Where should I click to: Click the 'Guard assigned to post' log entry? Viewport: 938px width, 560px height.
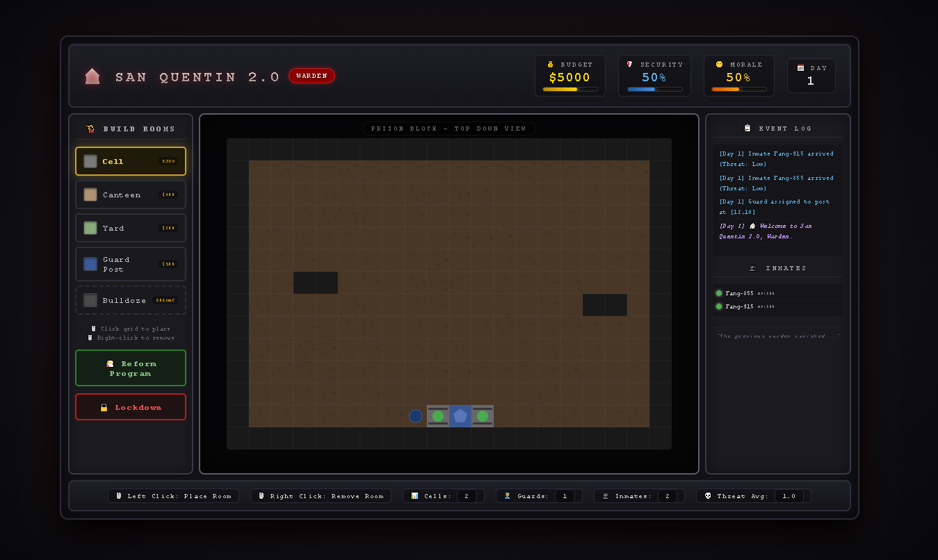click(778, 206)
